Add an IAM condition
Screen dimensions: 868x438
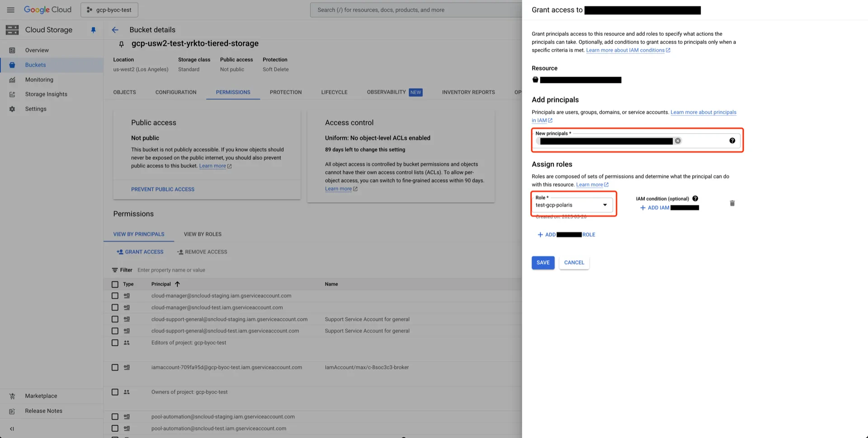pyautogui.click(x=670, y=208)
